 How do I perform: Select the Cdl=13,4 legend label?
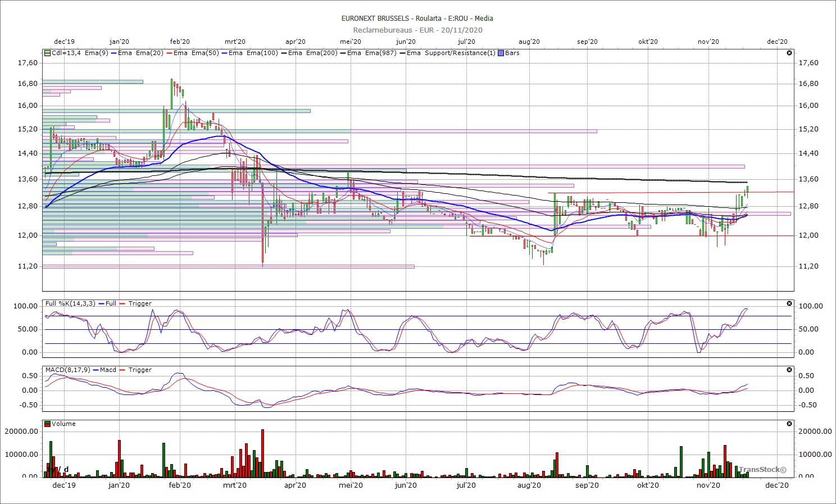click(x=66, y=53)
